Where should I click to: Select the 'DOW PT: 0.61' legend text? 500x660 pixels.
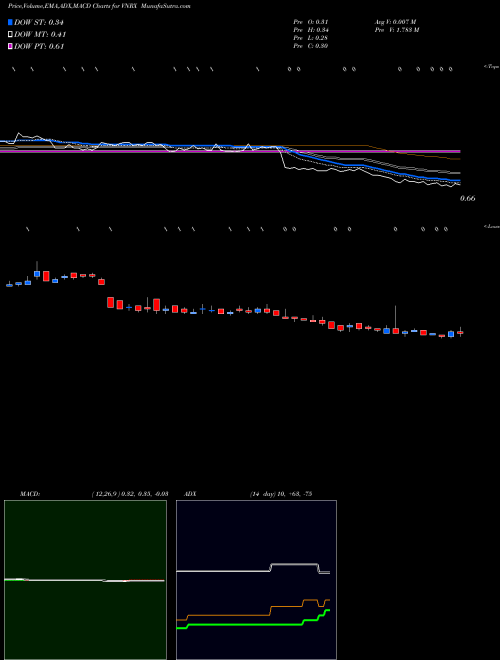pos(39,46)
